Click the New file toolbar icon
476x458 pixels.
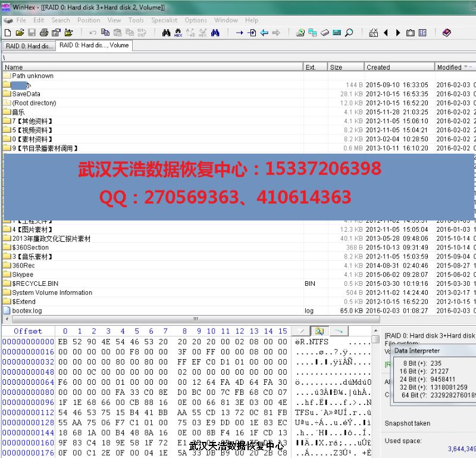click(7, 33)
